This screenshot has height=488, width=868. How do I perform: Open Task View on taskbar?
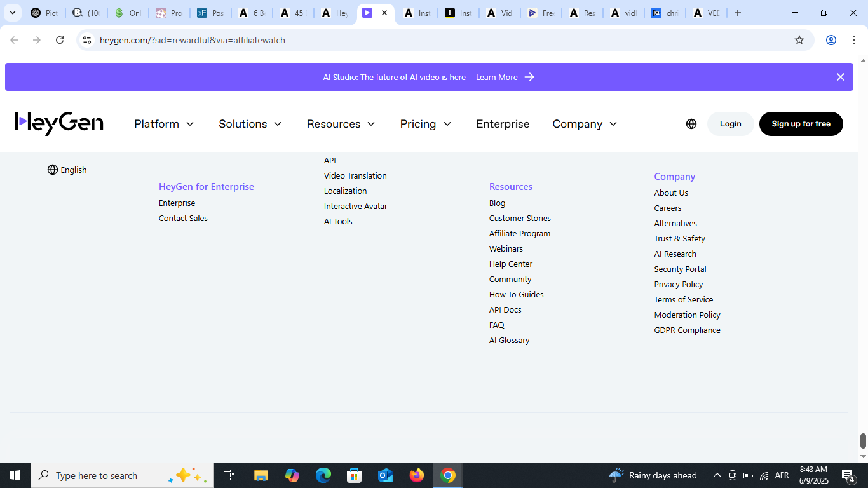point(229,475)
